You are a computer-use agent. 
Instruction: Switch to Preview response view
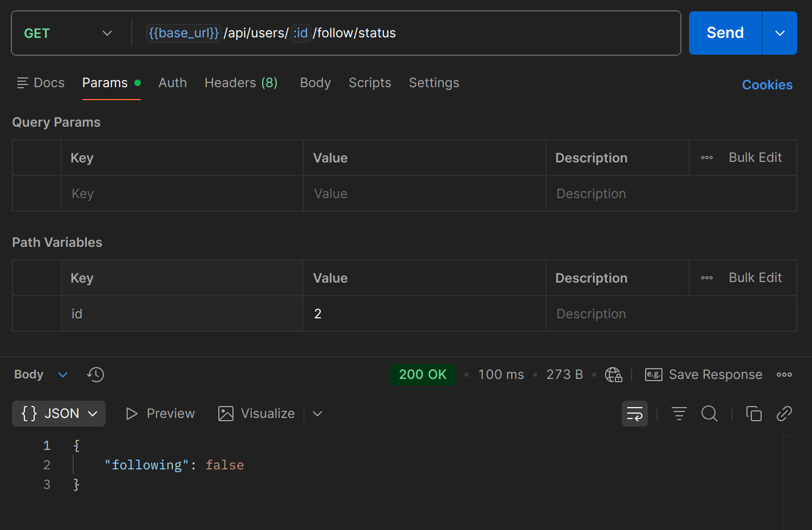(x=160, y=414)
